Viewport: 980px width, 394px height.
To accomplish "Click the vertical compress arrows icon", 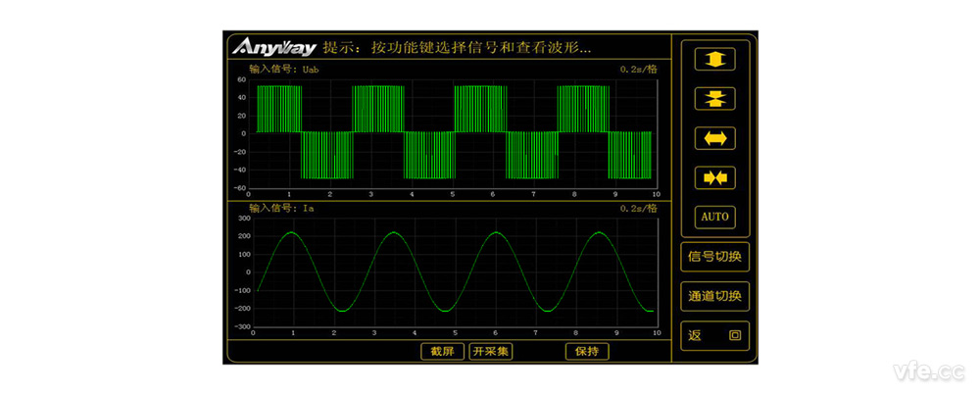I will (714, 98).
